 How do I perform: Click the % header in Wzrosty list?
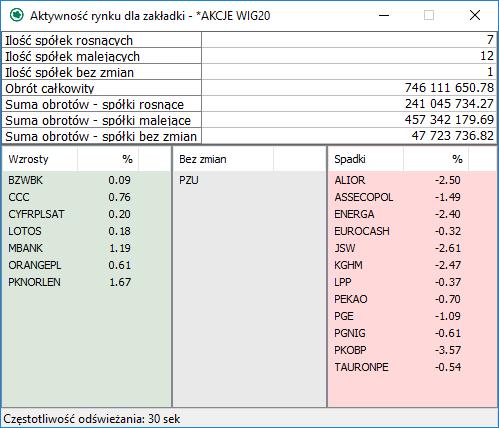[x=108, y=159]
